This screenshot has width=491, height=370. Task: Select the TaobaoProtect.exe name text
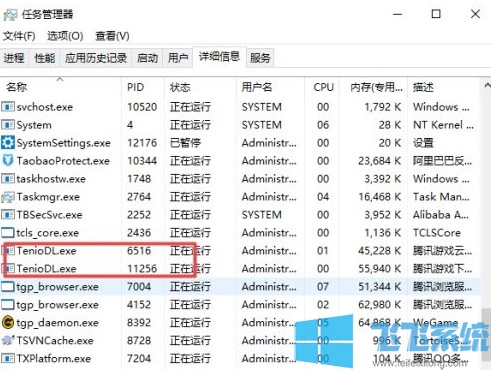[63, 161]
